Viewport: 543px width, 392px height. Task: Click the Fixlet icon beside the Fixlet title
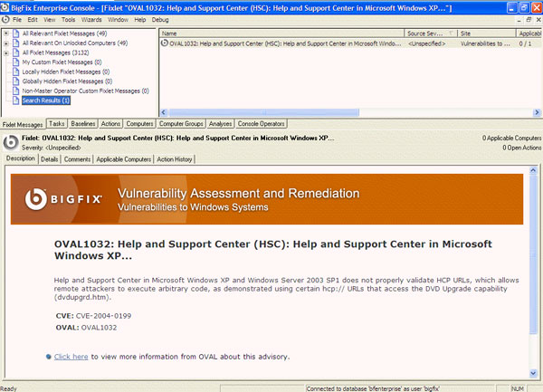click(x=10, y=141)
